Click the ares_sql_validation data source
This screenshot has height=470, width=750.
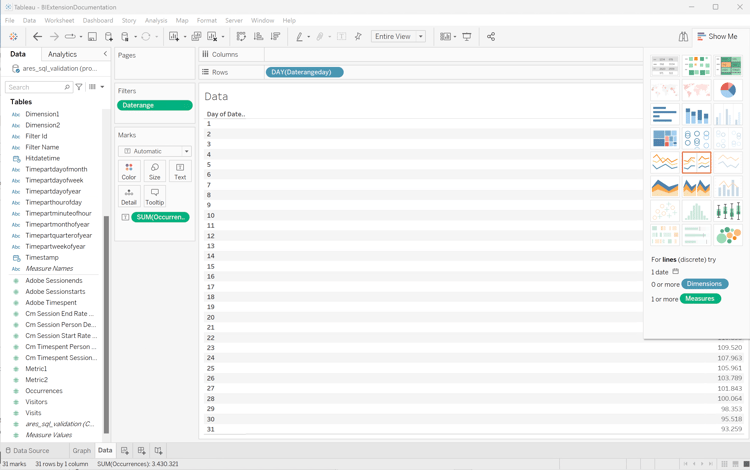tap(55, 68)
